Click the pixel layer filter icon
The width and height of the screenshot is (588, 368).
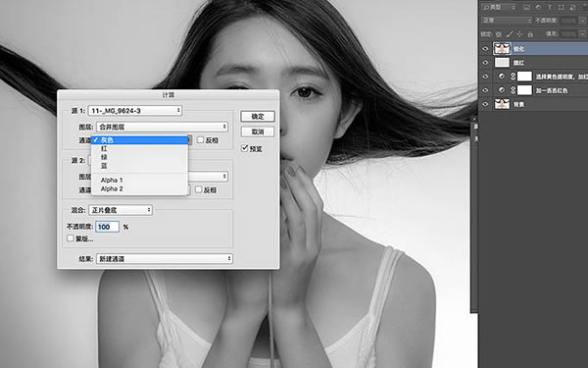tap(527, 7)
